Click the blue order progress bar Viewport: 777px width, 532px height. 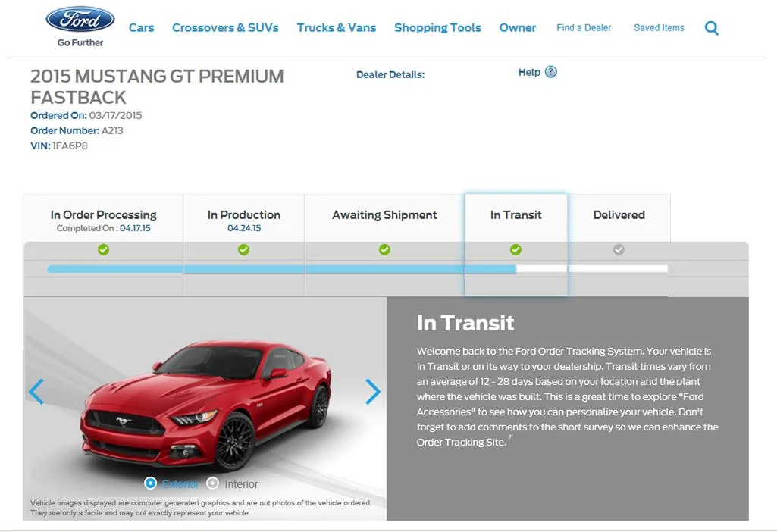point(282,269)
